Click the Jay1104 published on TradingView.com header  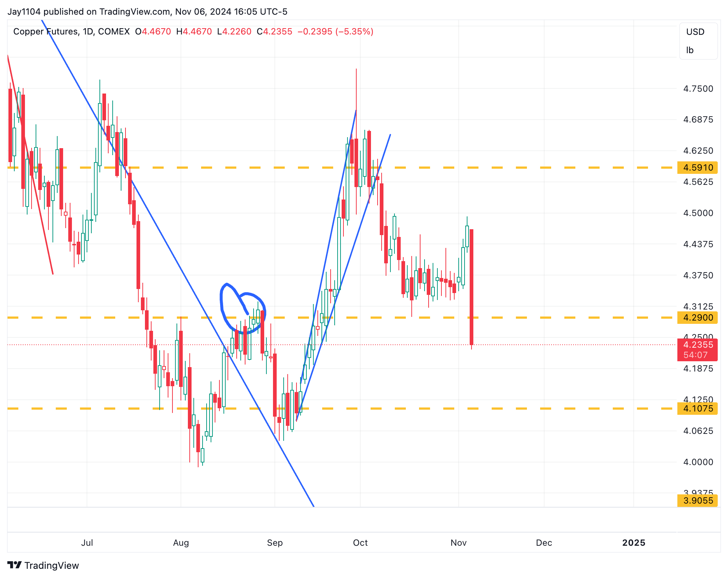[148, 12]
